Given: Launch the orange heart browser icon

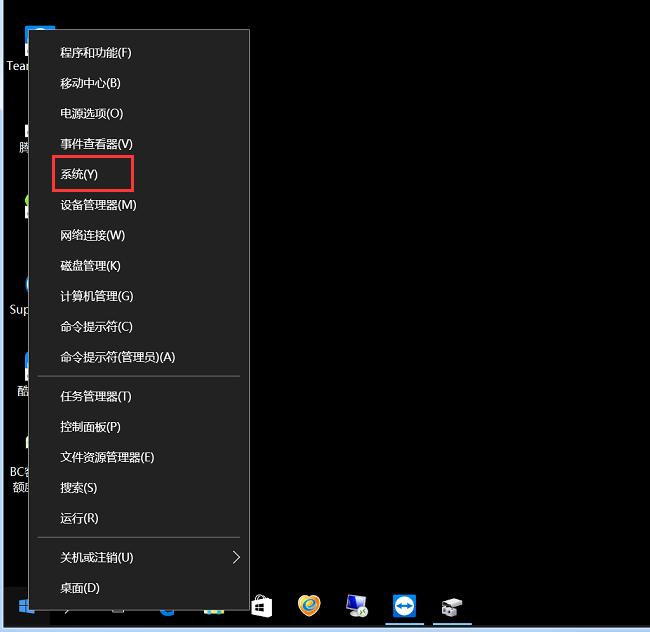Looking at the screenshot, I should click(309, 605).
